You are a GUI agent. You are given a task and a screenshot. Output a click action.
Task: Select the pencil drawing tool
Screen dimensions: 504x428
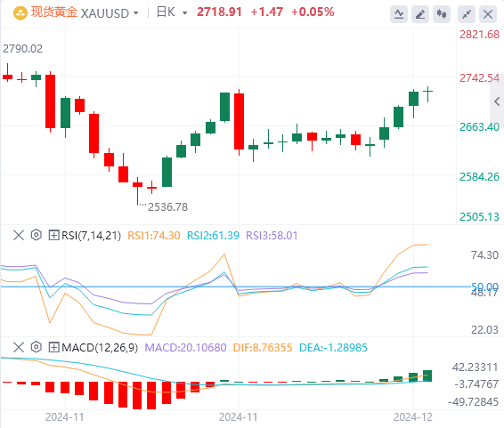point(420,14)
